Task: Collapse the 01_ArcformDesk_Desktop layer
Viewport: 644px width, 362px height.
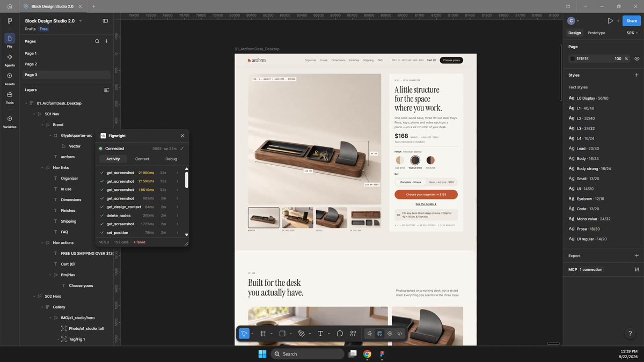Action: coord(26,103)
